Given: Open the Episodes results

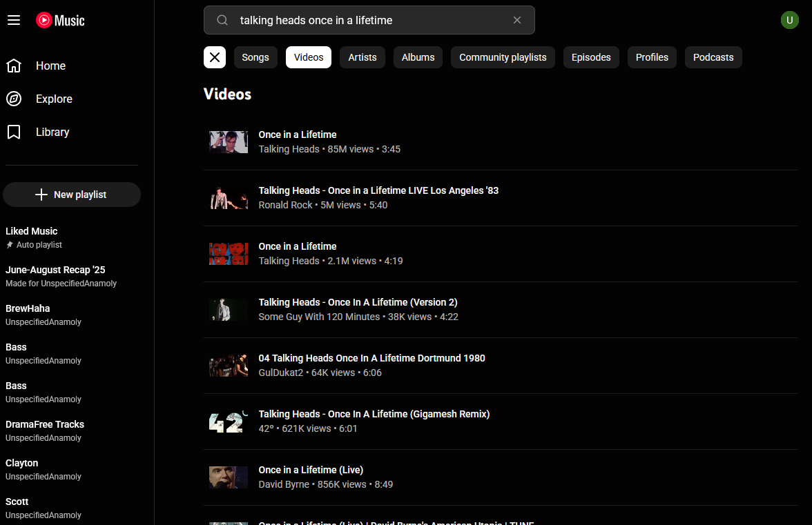Looking at the screenshot, I should click(591, 57).
